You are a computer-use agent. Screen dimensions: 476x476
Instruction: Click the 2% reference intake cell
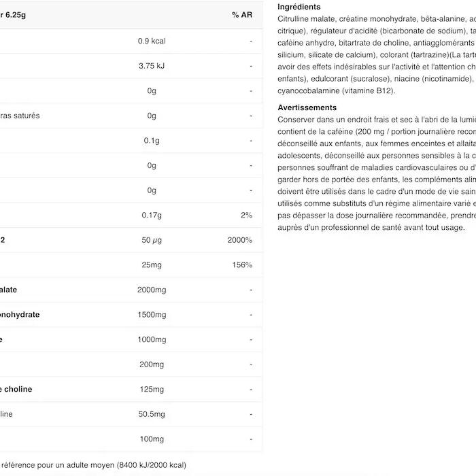click(x=245, y=215)
